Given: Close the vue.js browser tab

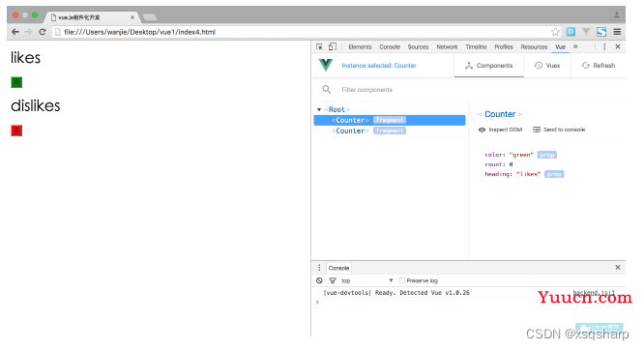Looking at the screenshot, I should click(x=132, y=17).
